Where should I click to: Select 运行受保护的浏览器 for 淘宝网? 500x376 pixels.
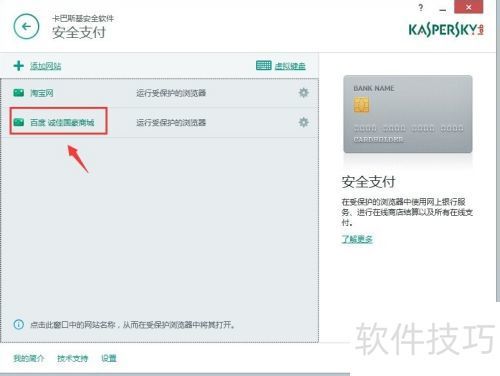click(x=171, y=93)
